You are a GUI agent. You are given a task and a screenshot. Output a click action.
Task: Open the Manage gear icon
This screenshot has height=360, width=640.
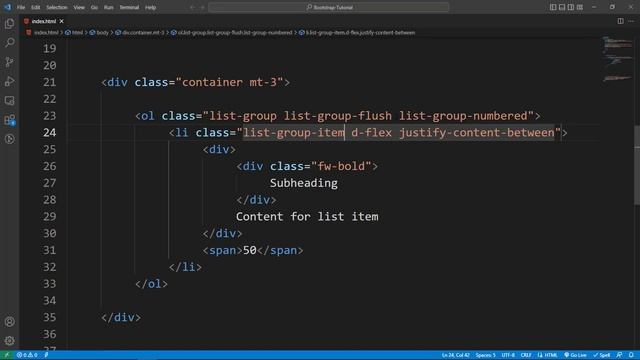9,340
